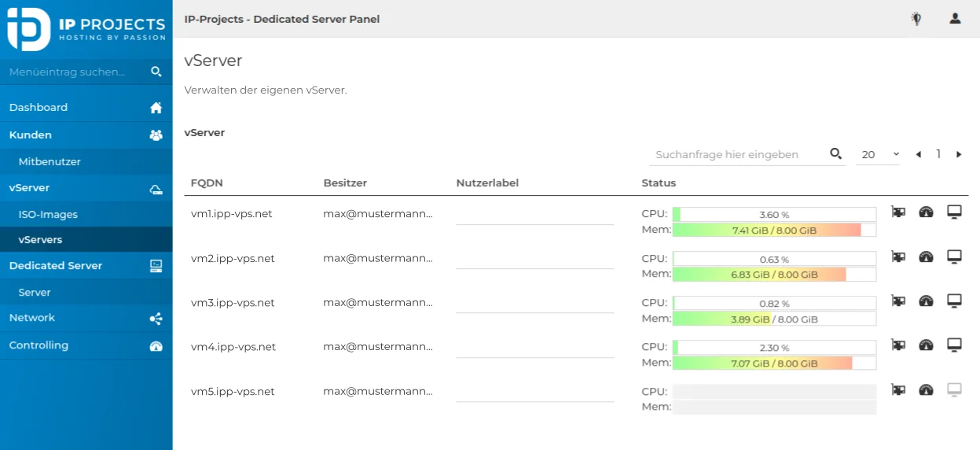
Task: Click the vm2.ipp-vps.net FQDN link
Action: tap(233, 259)
